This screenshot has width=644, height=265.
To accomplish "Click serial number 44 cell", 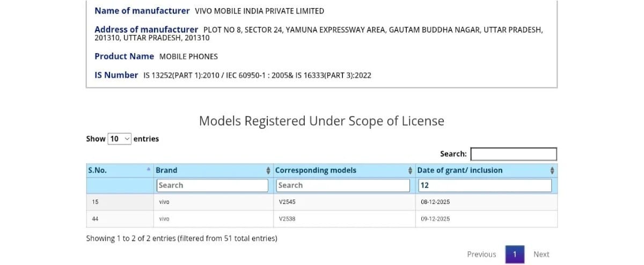I will [x=95, y=219].
